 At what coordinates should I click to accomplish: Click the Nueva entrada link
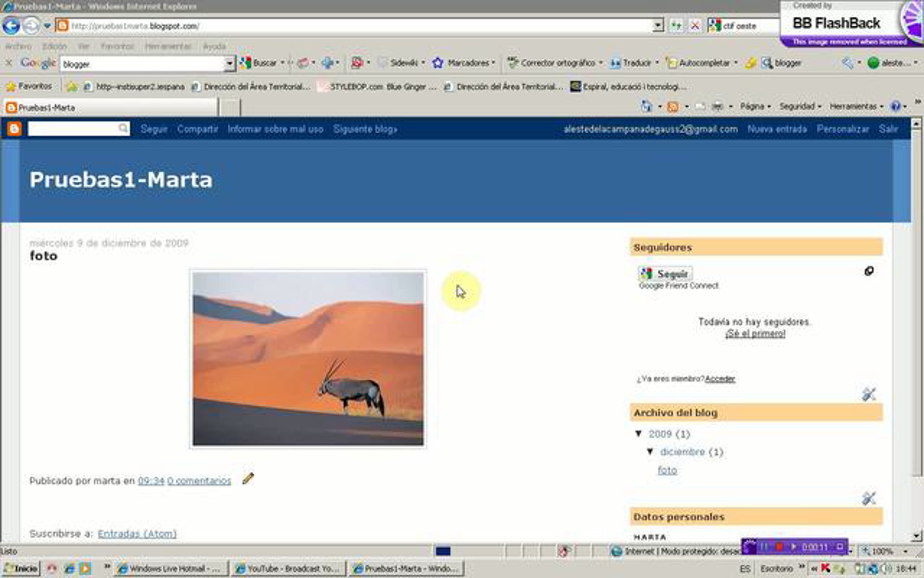(x=777, y=129)
